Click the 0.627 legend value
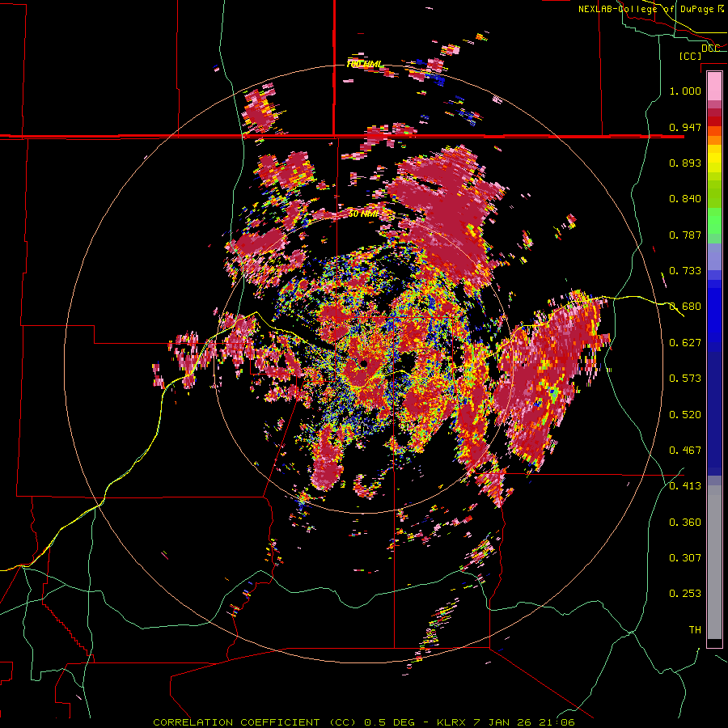This screenshot has height=728, width=728. click(x=685, y=343)
